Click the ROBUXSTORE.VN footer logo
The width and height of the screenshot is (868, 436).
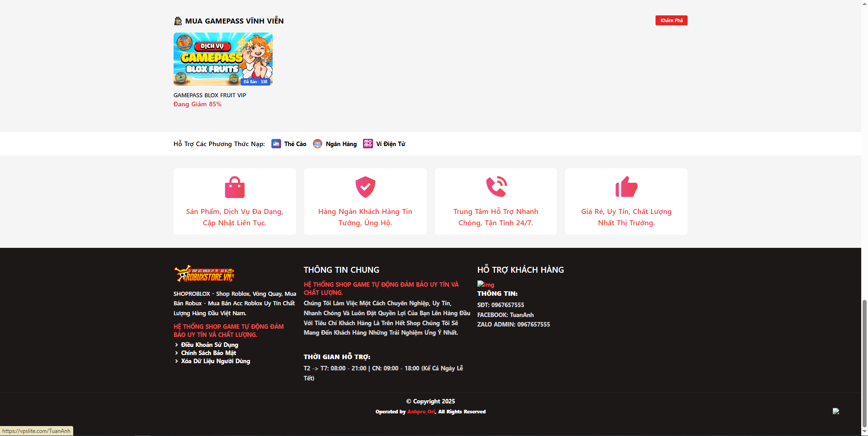(x=204, y=274)
